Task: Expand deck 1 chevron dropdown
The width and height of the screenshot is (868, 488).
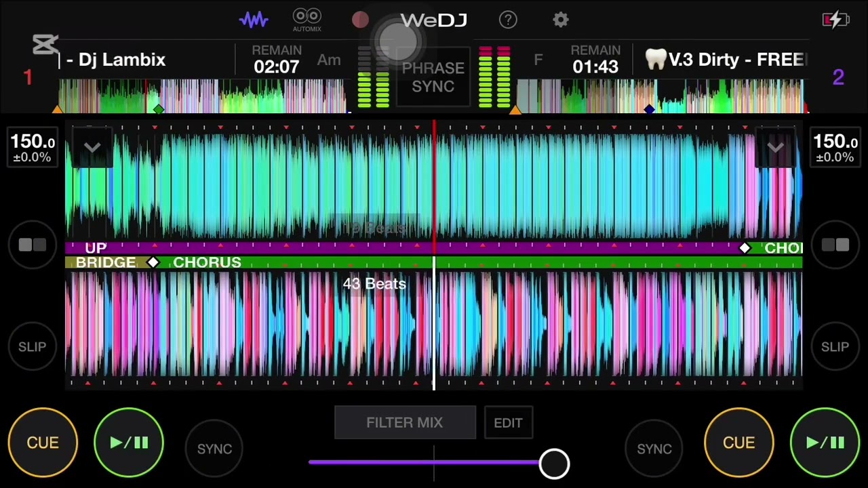Action: [x=92, y=147]
